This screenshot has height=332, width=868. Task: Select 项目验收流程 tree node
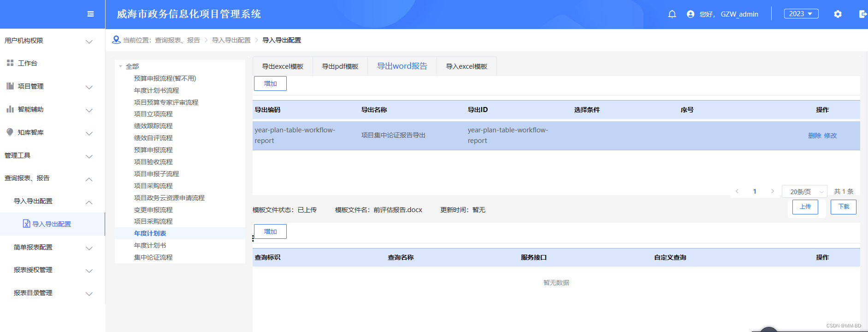153,162
